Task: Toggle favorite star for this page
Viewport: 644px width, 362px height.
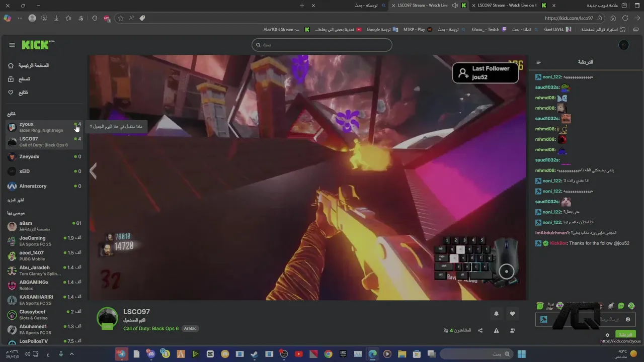Action: [121, 18]
